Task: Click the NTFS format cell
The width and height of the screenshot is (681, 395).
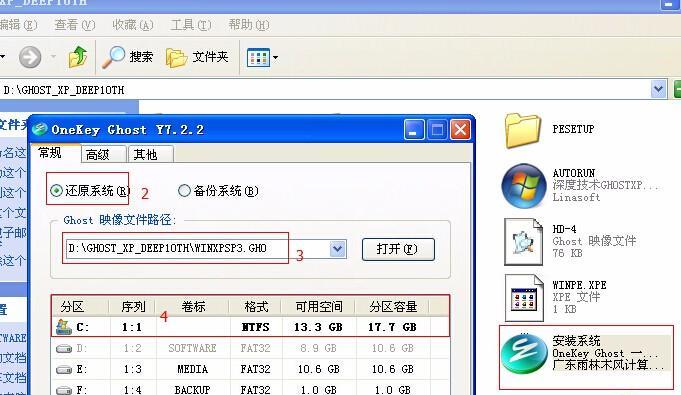Action: click(x=255, y=327)
